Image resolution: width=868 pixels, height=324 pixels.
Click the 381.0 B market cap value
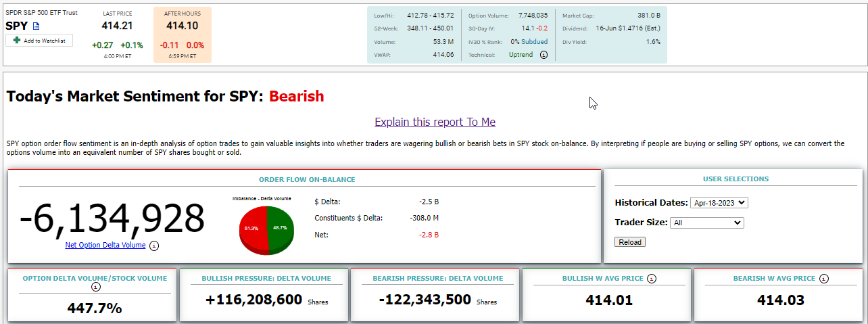coord(648,15)
